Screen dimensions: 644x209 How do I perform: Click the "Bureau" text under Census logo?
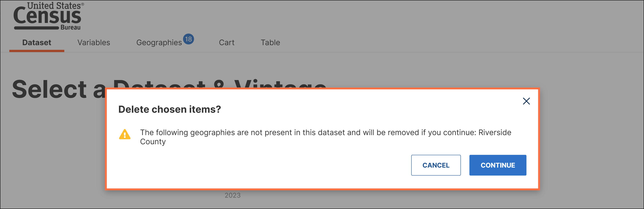pyautogui.click(x=70, y=28)
